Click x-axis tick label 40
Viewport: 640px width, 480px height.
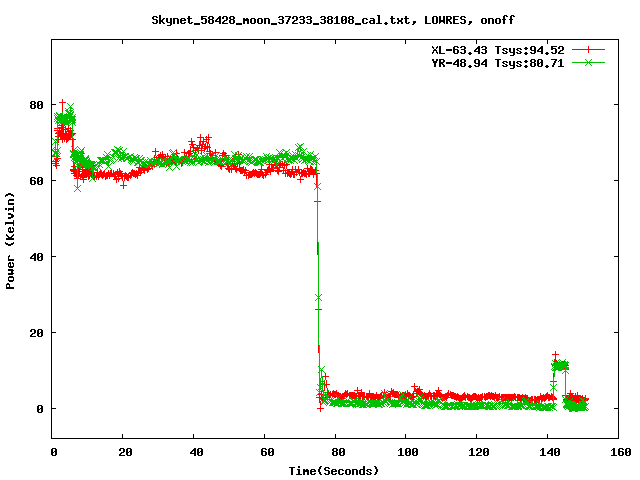(196, 452)
